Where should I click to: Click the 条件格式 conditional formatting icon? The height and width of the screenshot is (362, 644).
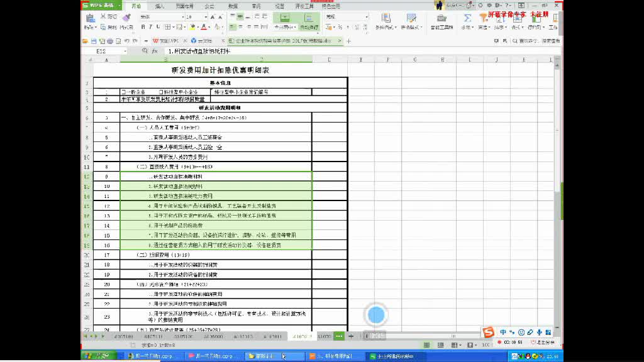coord(386,18)
